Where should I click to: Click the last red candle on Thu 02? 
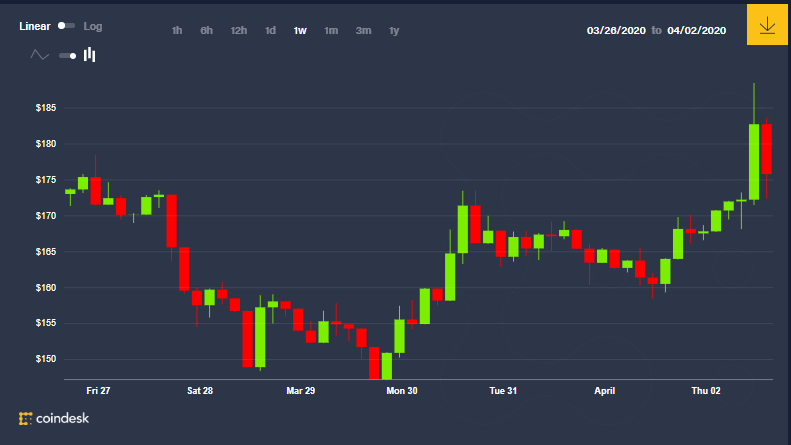pyautogui.click(x=766, y=149)
